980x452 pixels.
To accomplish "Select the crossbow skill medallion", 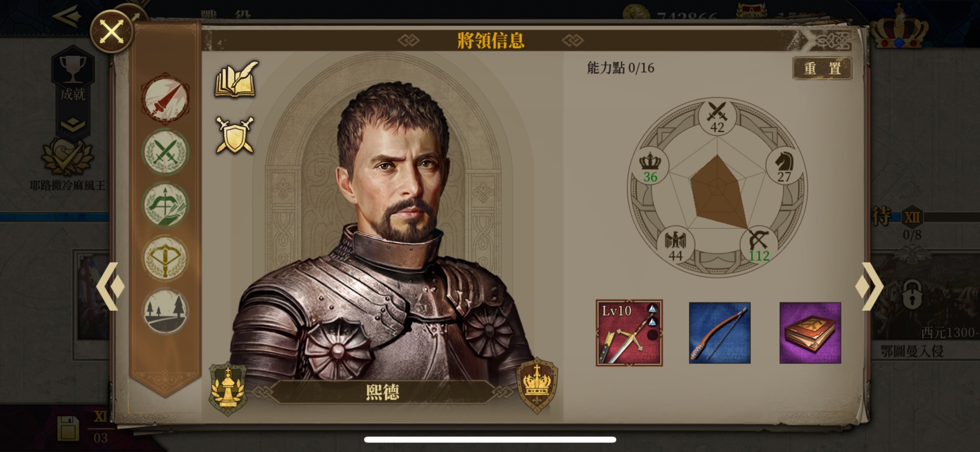I will tap(165, 258).
